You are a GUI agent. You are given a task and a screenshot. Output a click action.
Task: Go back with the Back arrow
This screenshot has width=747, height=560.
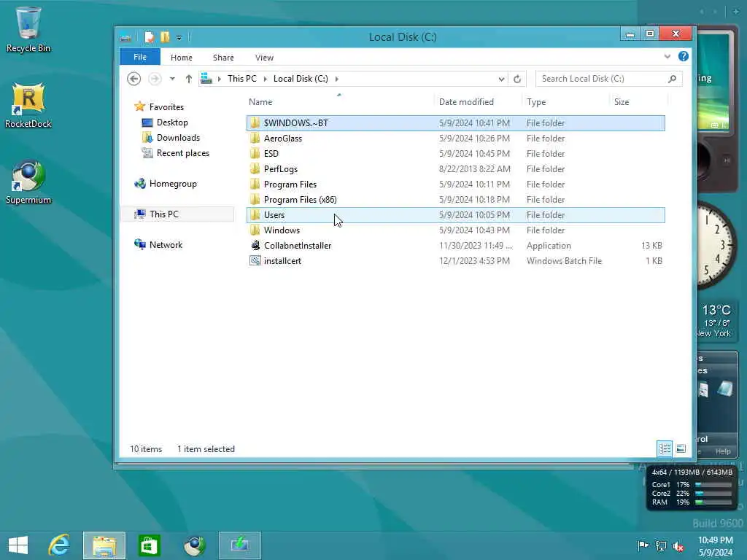(134, 79)
